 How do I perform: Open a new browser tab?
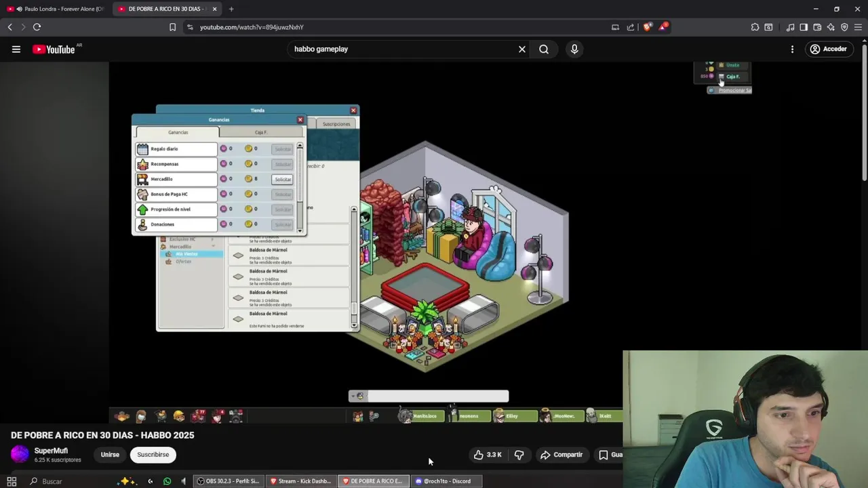[231, 9]
